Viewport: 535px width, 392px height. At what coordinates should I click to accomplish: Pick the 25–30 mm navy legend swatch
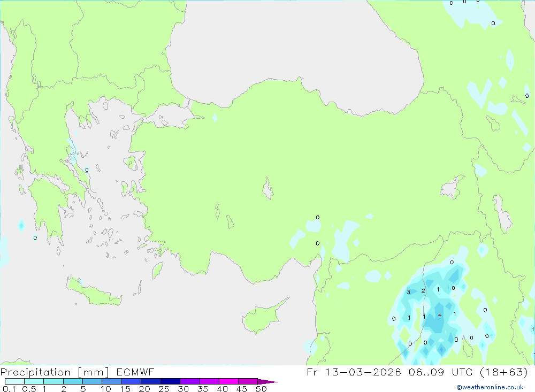170,381
